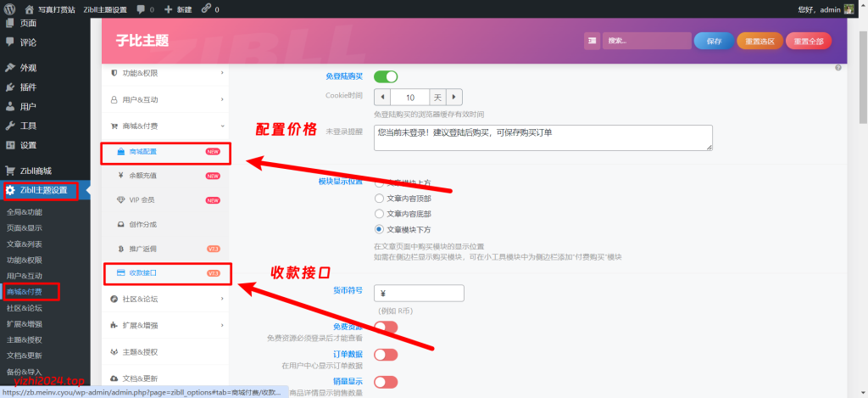Open the WordPress logo menu
Screen dimensions: 868x398
pos(9,8)
